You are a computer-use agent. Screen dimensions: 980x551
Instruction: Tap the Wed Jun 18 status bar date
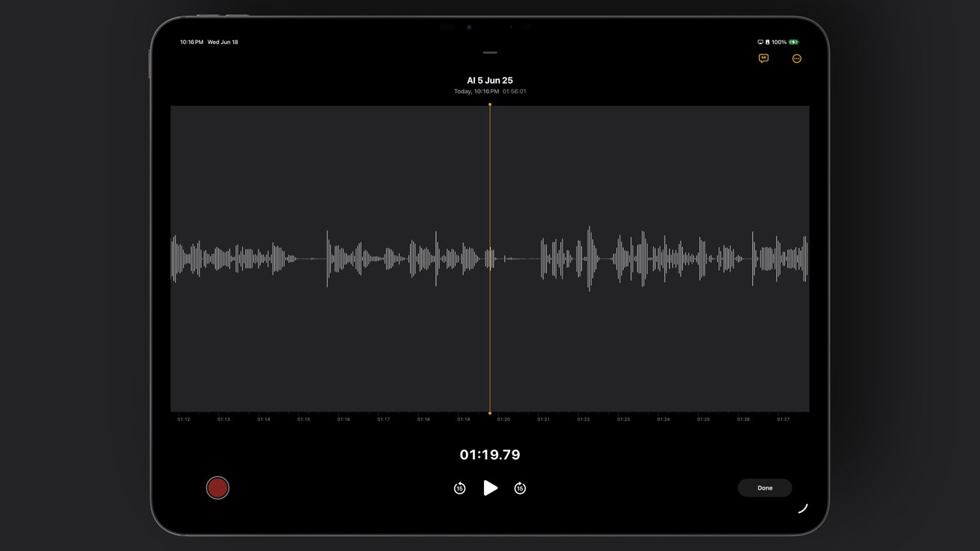tap(223, 42)
